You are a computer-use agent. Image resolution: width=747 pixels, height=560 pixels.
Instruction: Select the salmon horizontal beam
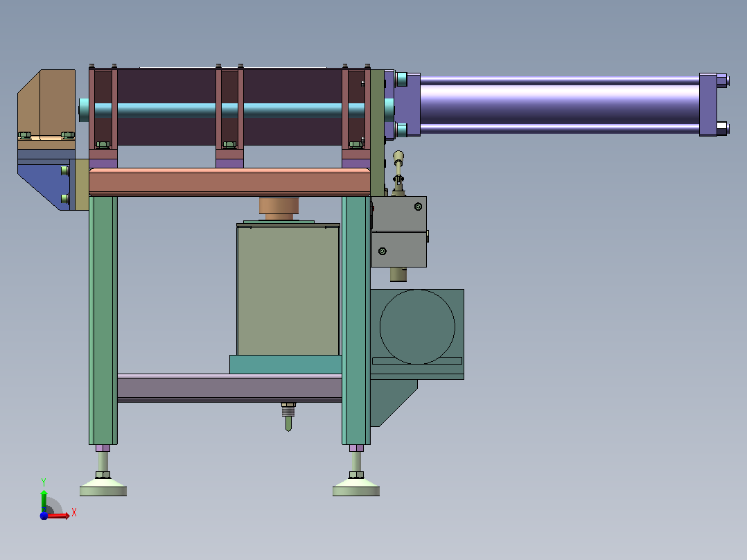229,182
